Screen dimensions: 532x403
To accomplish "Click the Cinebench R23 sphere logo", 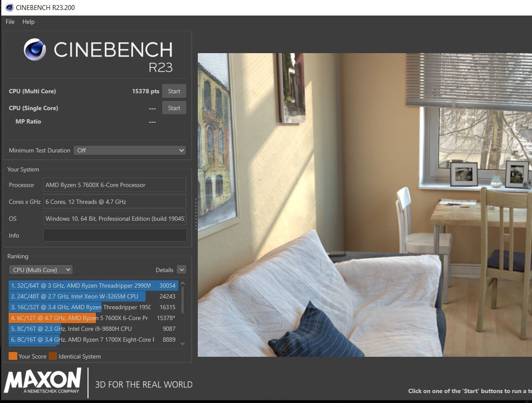I will pyautogui.click(x=35, y=49).
